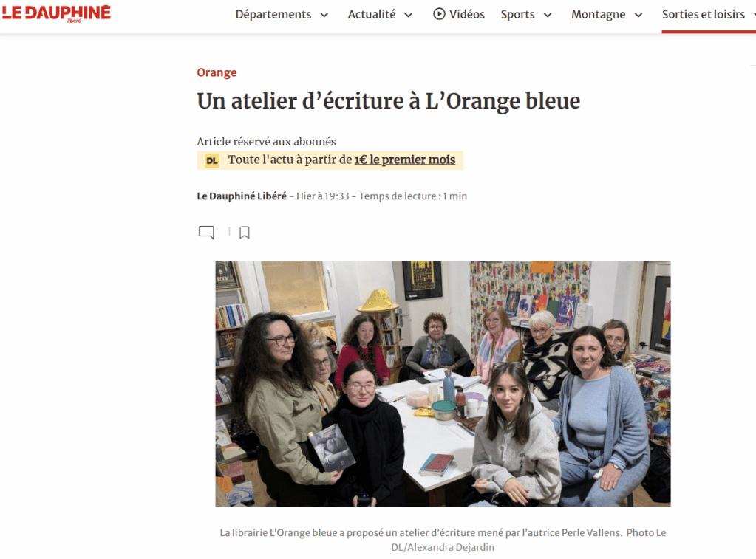The height and width of the screenshot is (559, 756).
Task: Click the article headline about L'Orange bleue
Action: (x=389, y=102)
